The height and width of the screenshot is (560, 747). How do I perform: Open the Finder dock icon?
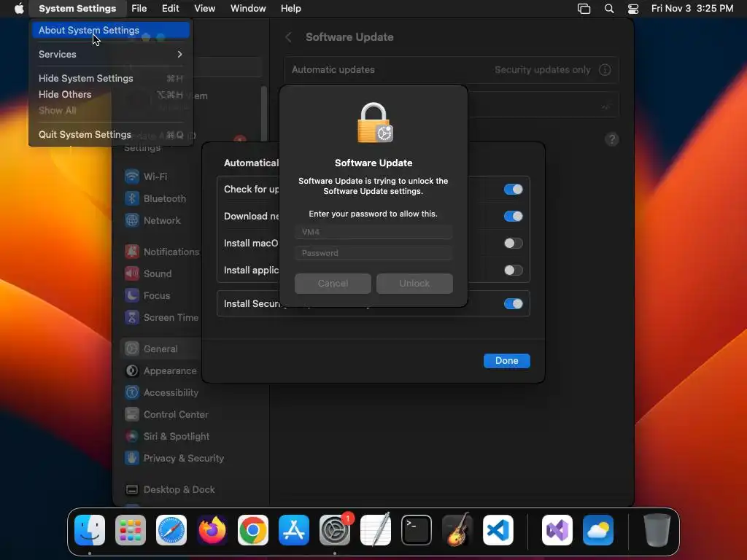click(90, 530)
